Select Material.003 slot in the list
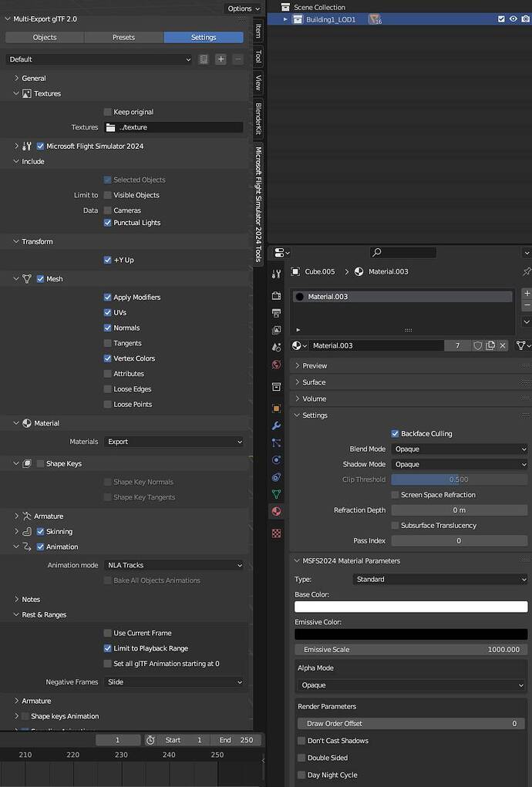This screenshot has height=787, width=532. 402,297
